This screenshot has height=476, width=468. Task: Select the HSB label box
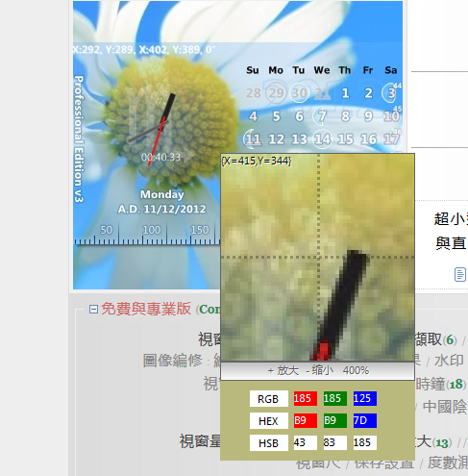tap(269, 443)
